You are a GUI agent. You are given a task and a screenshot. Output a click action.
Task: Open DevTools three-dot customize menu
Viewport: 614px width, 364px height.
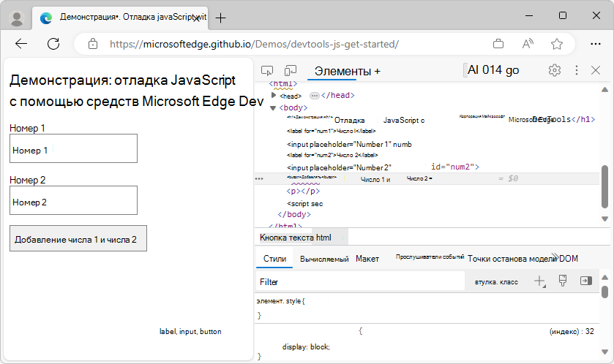577,70
